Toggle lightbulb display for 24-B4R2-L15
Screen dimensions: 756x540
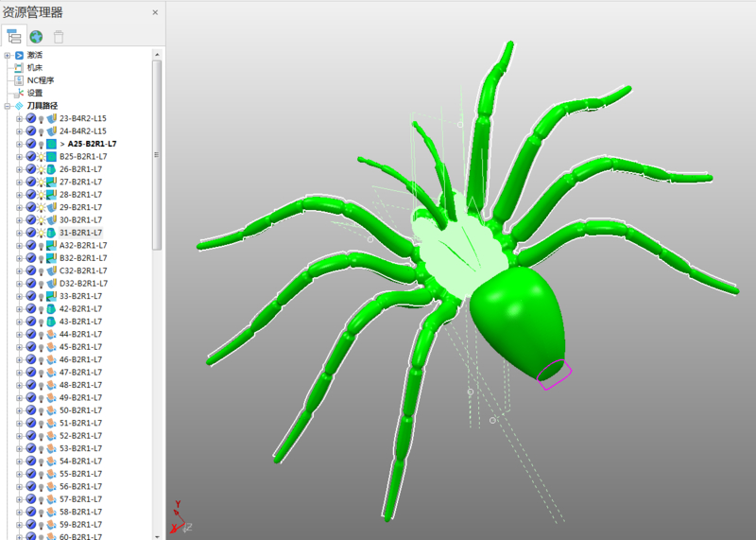point(42,131)
